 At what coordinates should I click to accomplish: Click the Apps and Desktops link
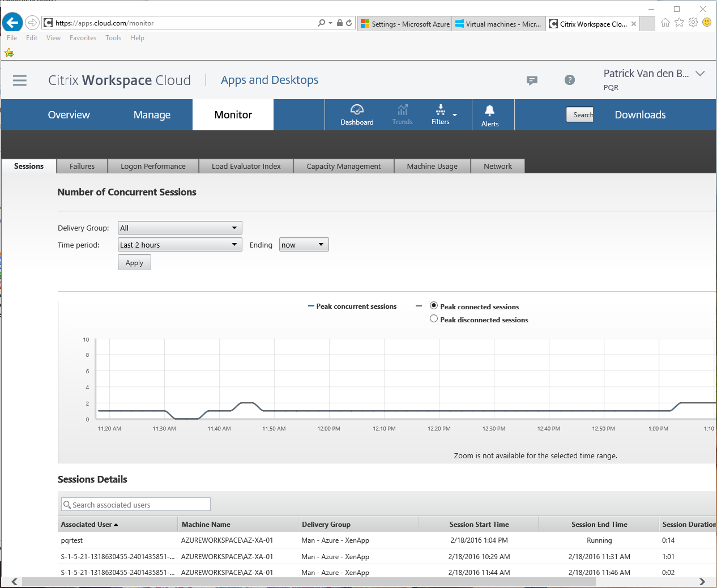(270, 80)
